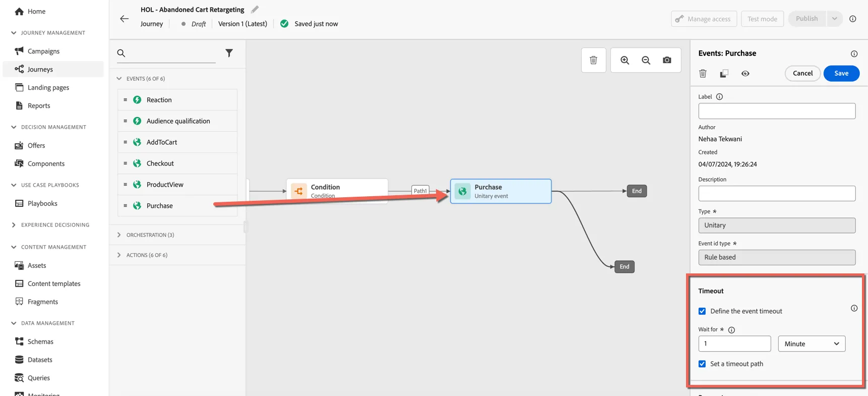Click the Wait for number field

pyautogui.click(x=734, y=344)
